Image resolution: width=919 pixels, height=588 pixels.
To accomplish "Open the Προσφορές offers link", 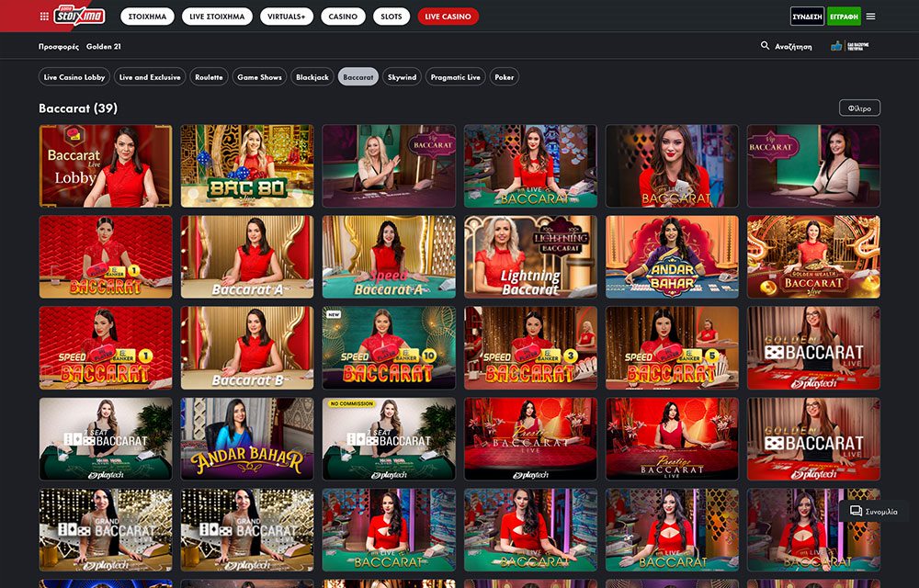I will pyautogui.click(x=57, y=46).
